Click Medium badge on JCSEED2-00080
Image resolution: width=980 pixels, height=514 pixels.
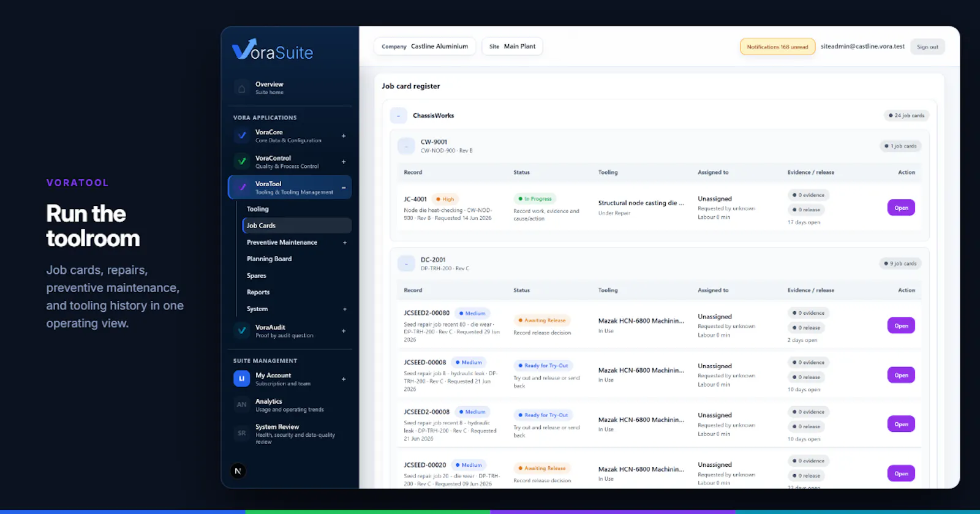(472, 313)
